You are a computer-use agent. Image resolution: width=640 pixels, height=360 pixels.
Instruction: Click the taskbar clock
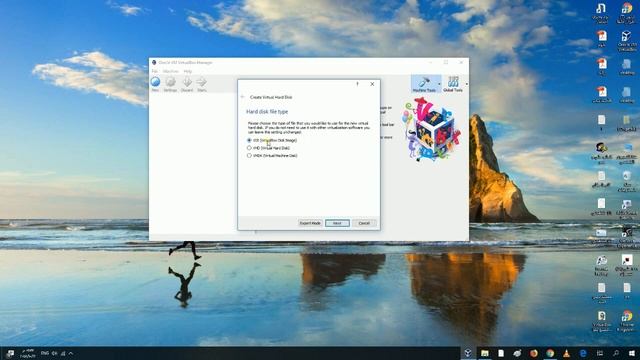[27, 353]
